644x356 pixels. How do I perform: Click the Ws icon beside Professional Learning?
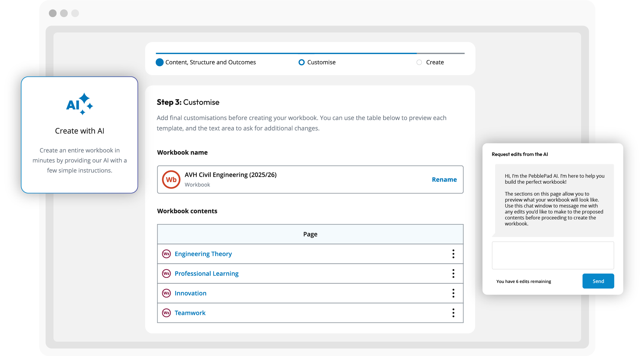click(x=166, y=273)
